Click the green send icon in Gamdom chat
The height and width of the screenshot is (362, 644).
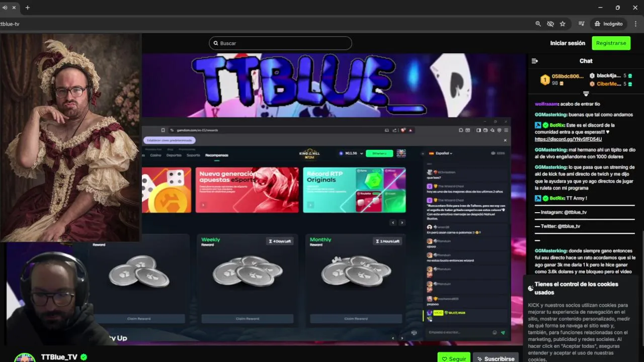503,332
